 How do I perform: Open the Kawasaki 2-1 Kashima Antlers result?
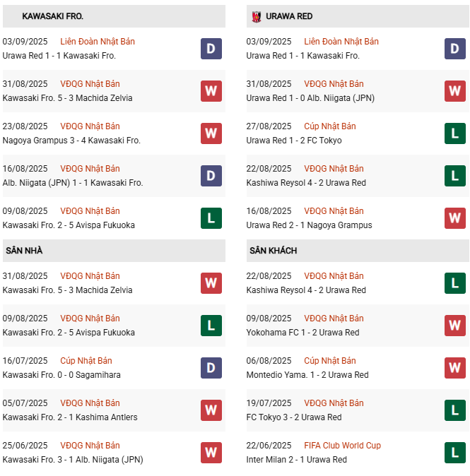point(70,417)
